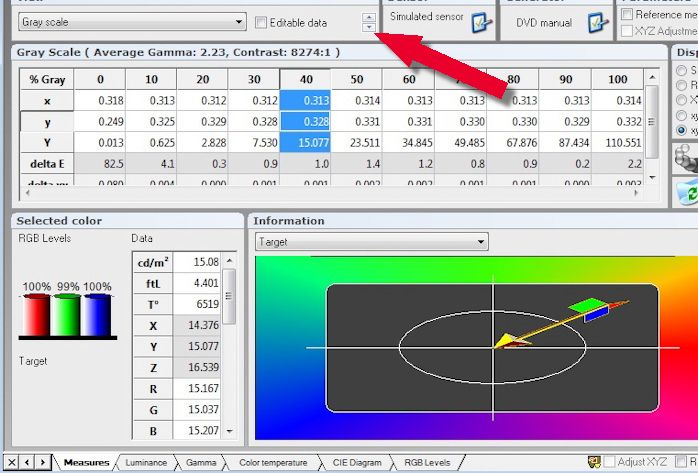The height and width of the screenshot is (473, 698).
Task: Select G value 15.037 in Data list
Action: pos(197,410)
